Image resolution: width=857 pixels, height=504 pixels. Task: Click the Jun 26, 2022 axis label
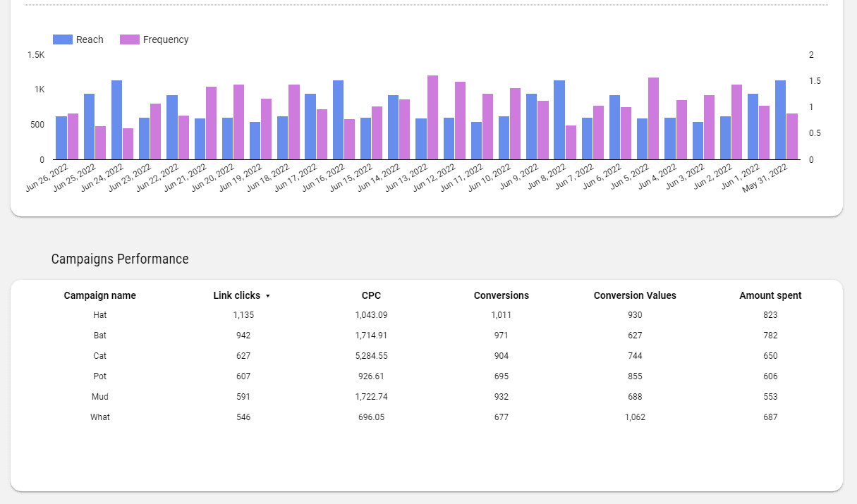pos(48,179)
